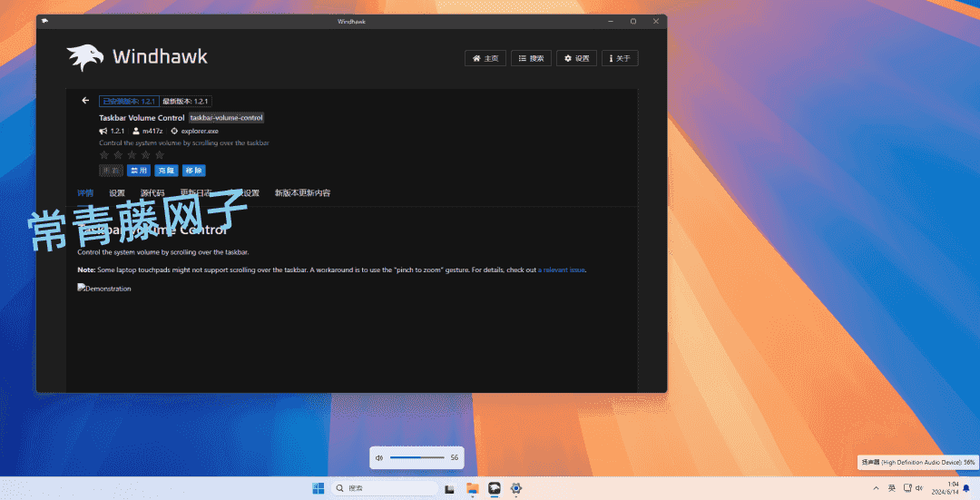Click the 克隆 clone button
Viewport: 980px width, 500px height.
tap(166, 170)
